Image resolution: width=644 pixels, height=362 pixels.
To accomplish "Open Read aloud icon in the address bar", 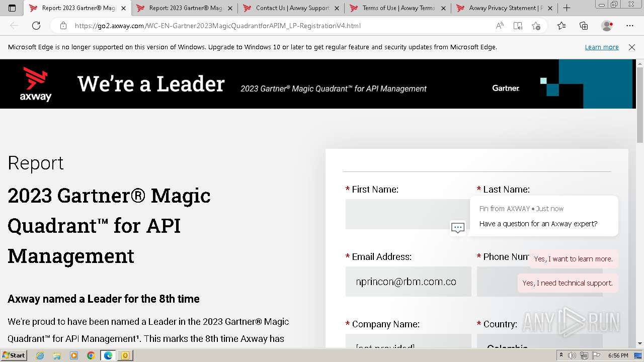I will pos(500,26).
